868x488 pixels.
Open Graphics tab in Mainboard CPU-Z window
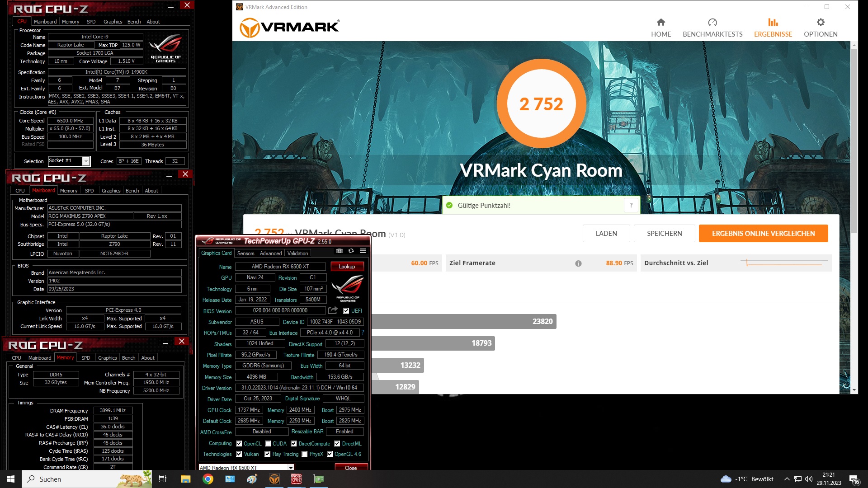click(111, 191)
